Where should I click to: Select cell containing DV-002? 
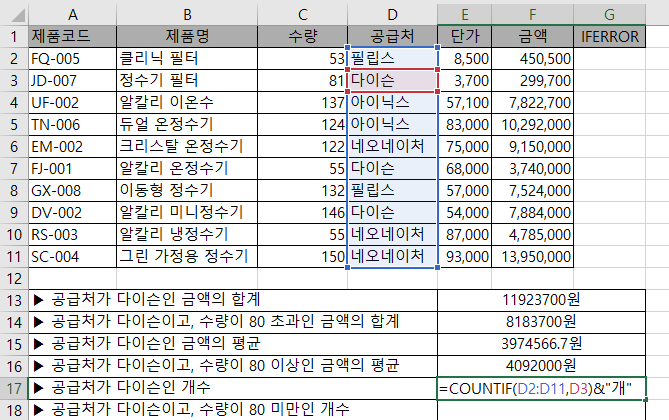tap(73, 213)
